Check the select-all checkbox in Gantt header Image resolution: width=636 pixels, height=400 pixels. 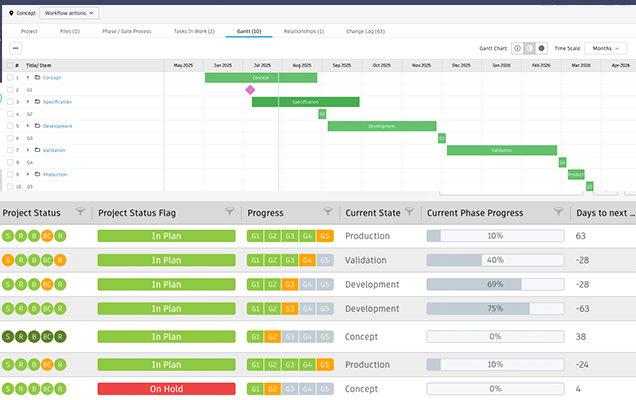coord(8,65)
